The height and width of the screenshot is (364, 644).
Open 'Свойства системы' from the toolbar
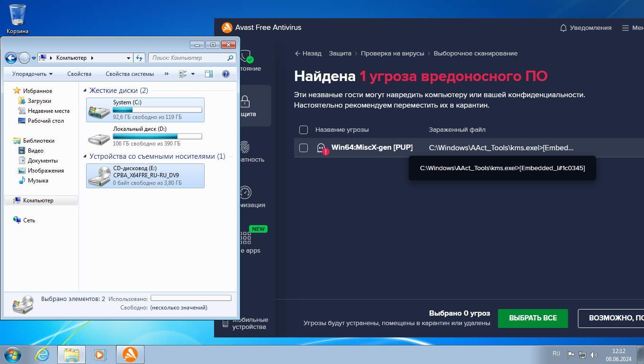[x=130, y=74]
